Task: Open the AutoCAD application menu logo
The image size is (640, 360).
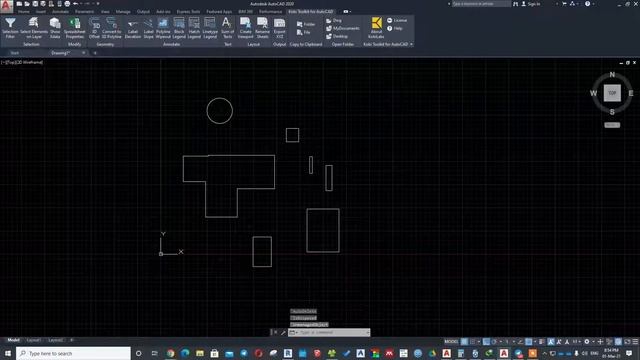Action: [x=6, y=6]
